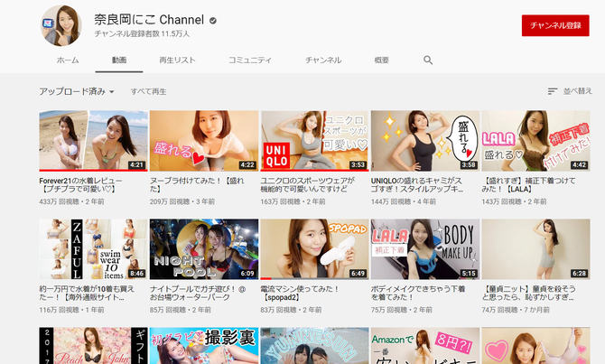Select the 動画 tab
The height and width of the screenshot is (364, 605).
[119, 61]
